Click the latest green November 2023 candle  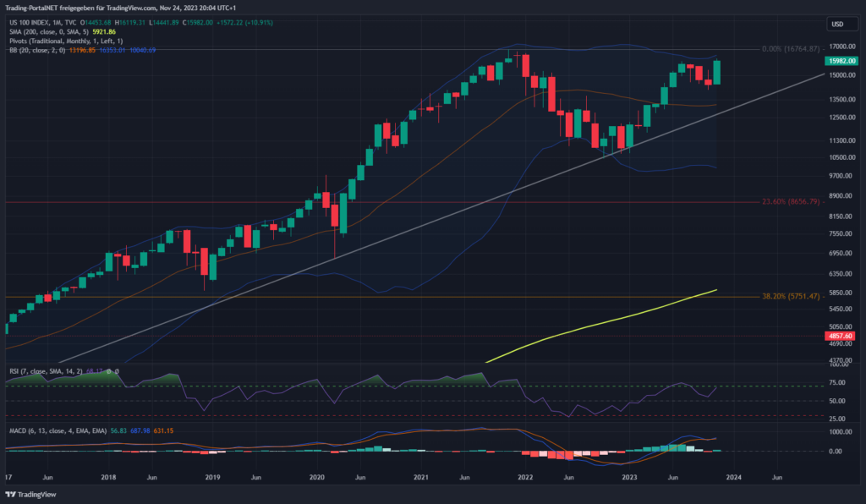coord(717,73)
